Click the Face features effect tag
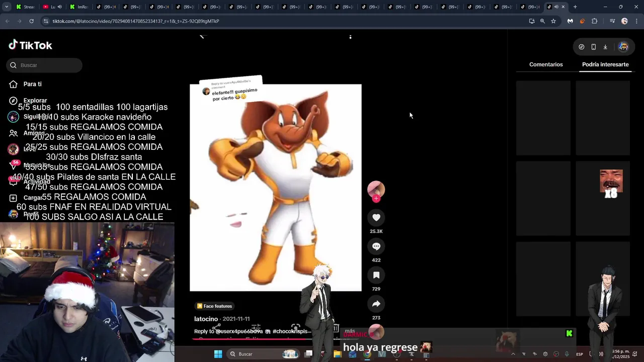Screen dimensions: 644x362 click(214, 306)
